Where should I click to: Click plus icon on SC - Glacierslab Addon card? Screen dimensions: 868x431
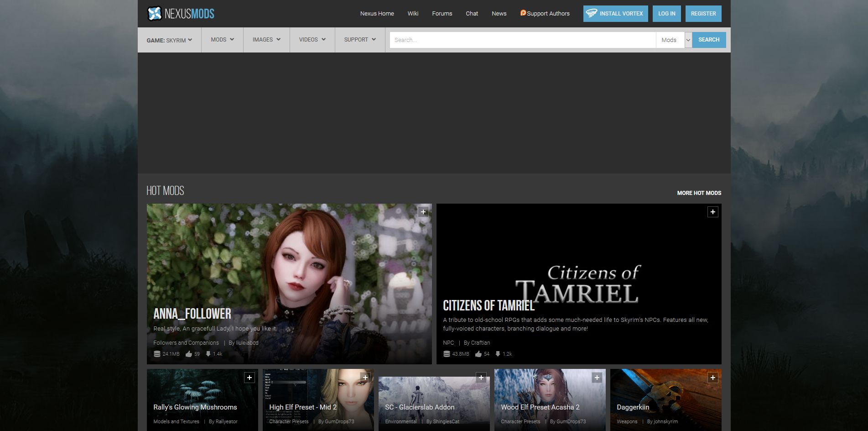[x=481, y=378]
